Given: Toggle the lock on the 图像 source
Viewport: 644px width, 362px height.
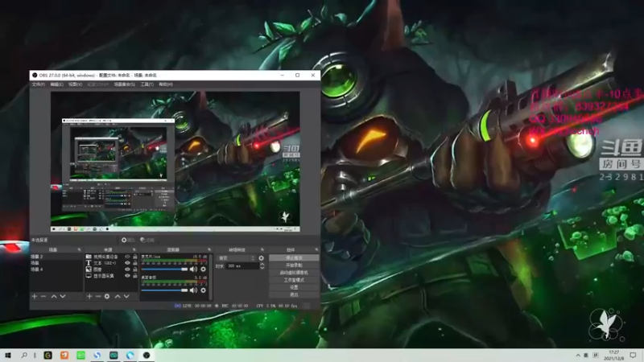Looking at the screenshot, I should pos(134,269).
